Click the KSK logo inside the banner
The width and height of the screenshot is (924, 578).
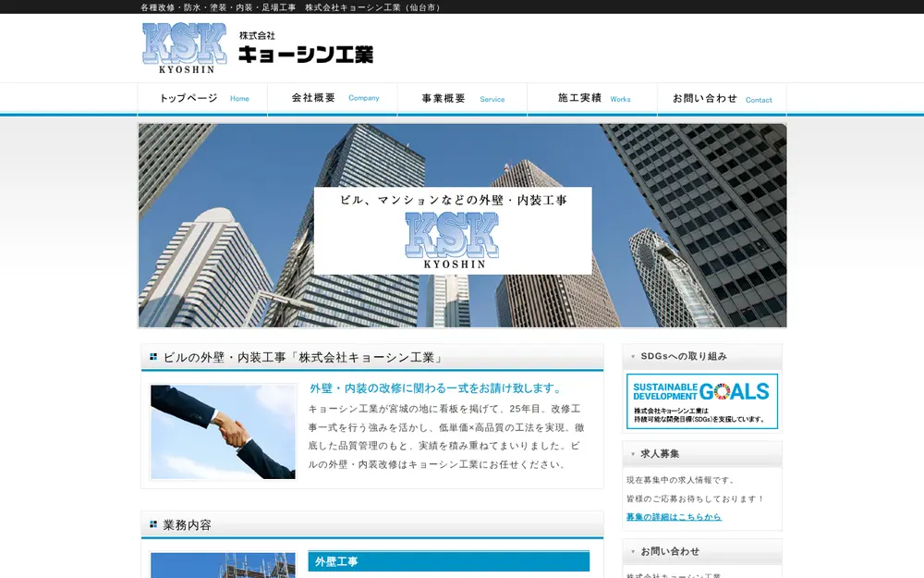point(453,240)
